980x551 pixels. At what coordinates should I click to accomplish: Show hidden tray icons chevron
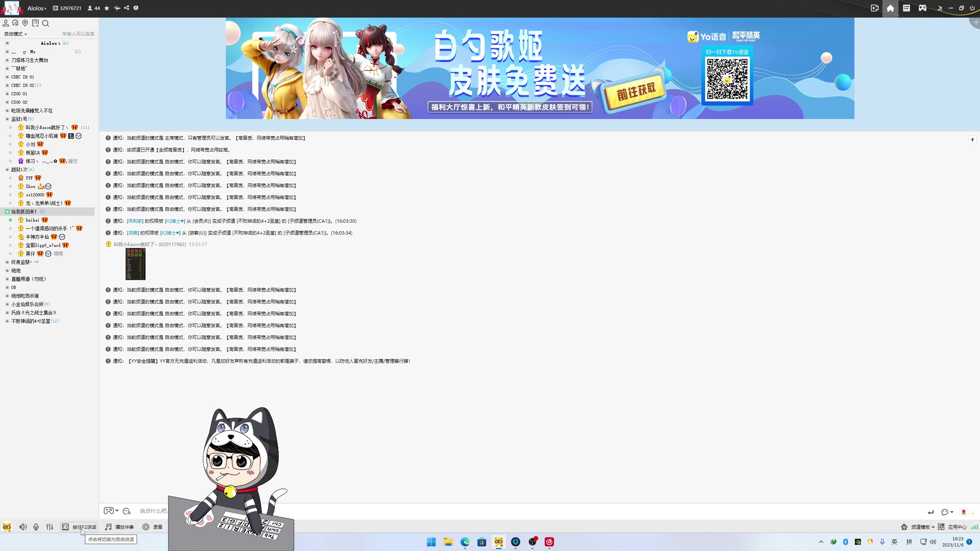(821, 542)
